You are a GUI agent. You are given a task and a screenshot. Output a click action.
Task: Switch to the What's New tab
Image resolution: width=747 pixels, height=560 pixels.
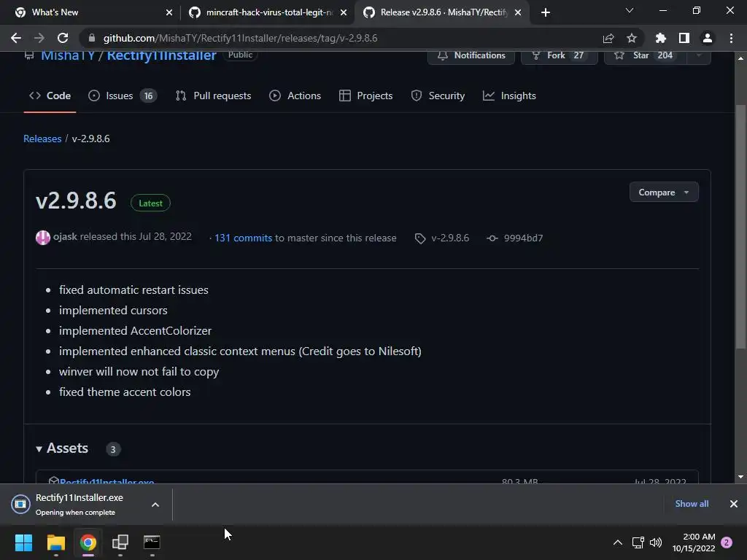tap(90, 12)
